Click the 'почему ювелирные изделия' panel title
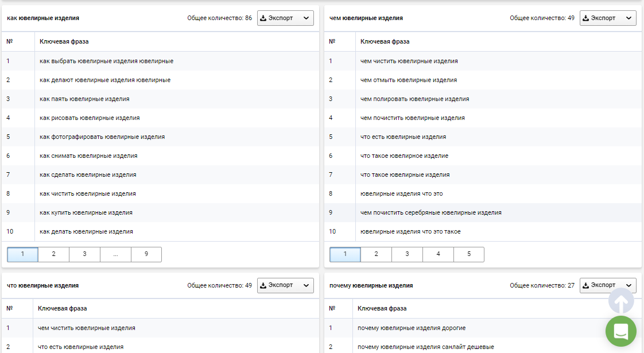This screenshot has width=644, height=353. pyautogui.click(x=371, y=285)
